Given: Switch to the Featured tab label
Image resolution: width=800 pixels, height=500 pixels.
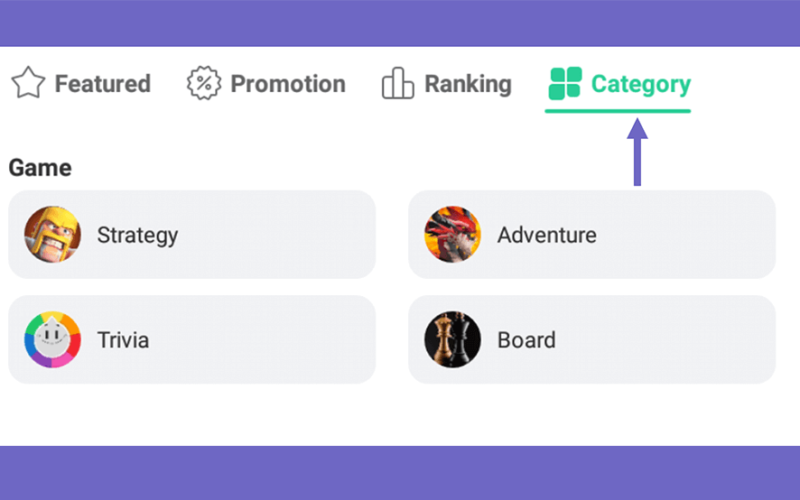Looking at the screenshot, I should click(x=103, y=84).
